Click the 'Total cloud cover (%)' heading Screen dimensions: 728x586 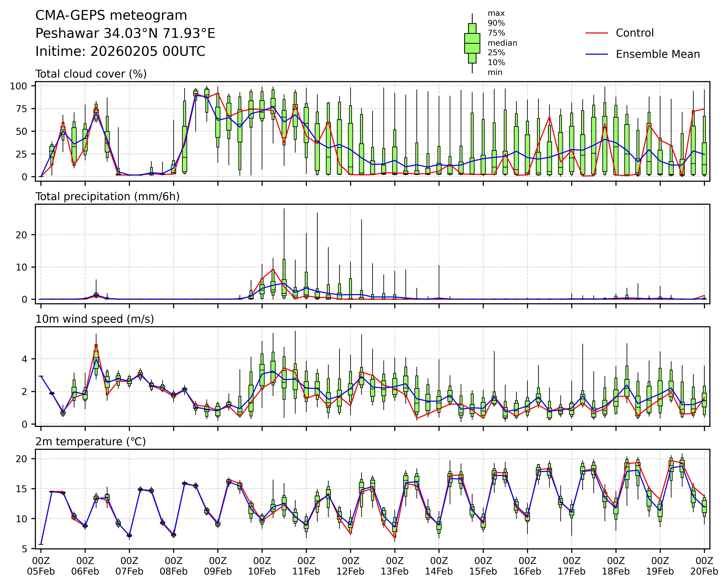tap(91, 74)
